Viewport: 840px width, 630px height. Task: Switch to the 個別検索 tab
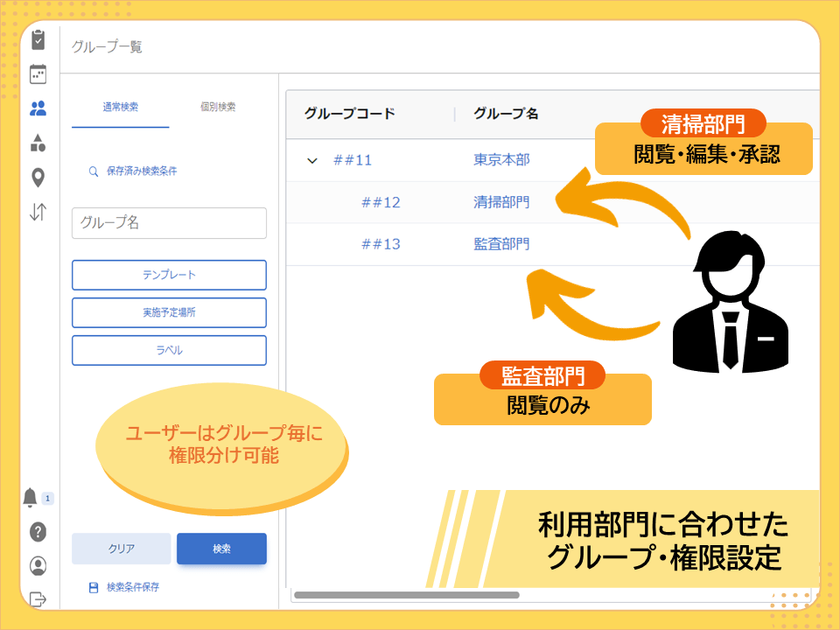[x=218, y=108]
